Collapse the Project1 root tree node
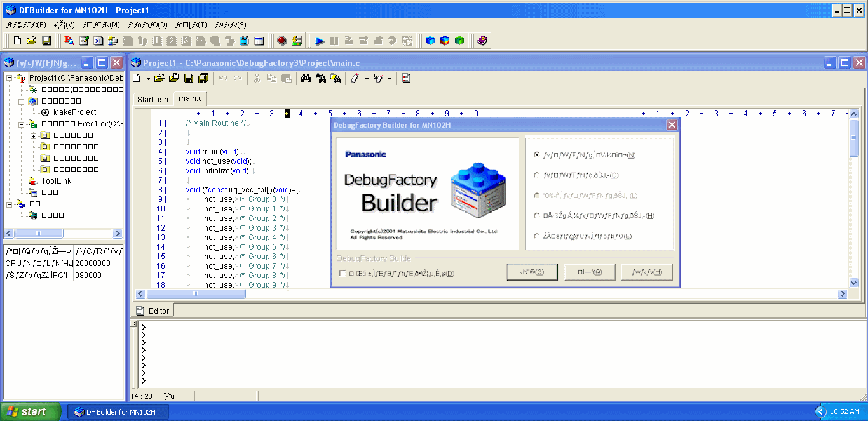868x421 pixels. (10, 77)
